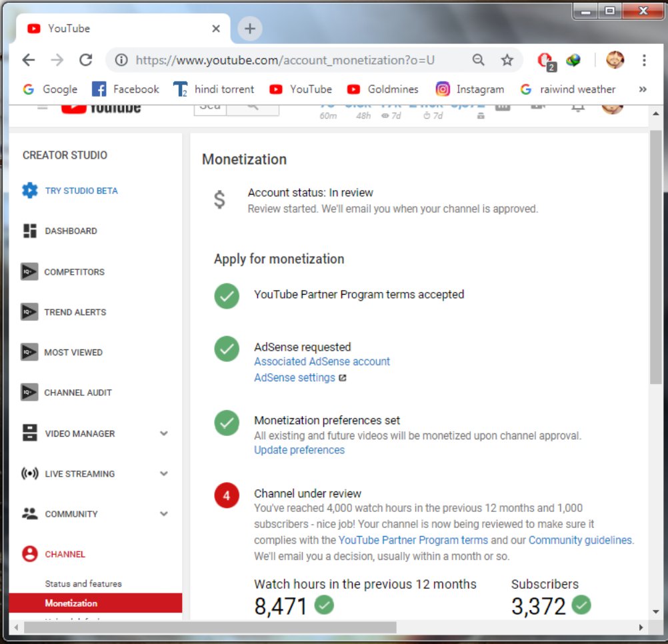This screenshot has height=644, width=668.
Task: Open Associated AdSense account link
Action: click(322, 361)
